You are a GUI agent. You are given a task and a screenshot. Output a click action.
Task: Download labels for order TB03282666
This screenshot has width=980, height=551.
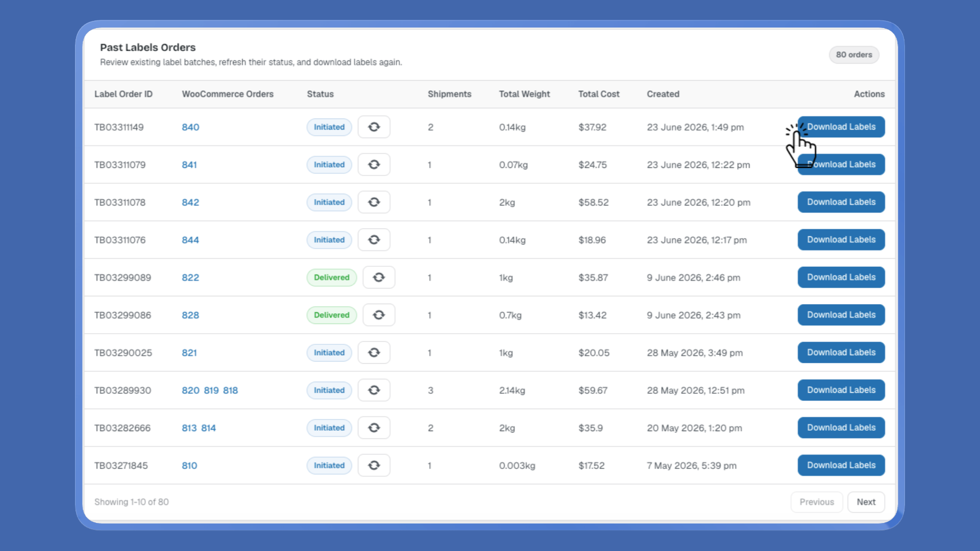coord(841,428)
